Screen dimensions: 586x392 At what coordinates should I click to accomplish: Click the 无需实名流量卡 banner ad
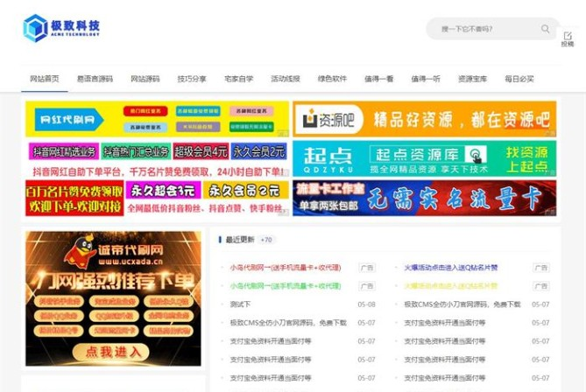[424, 198]
